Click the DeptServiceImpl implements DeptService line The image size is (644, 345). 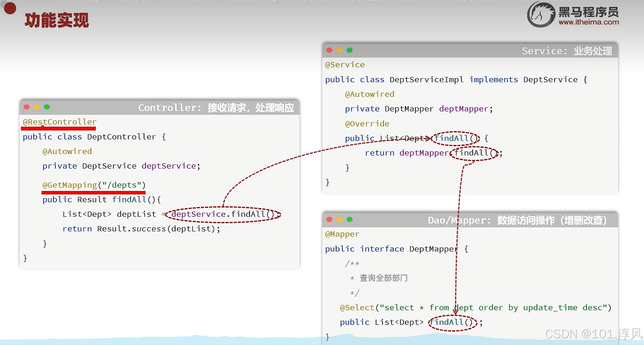tap(456, 80)
